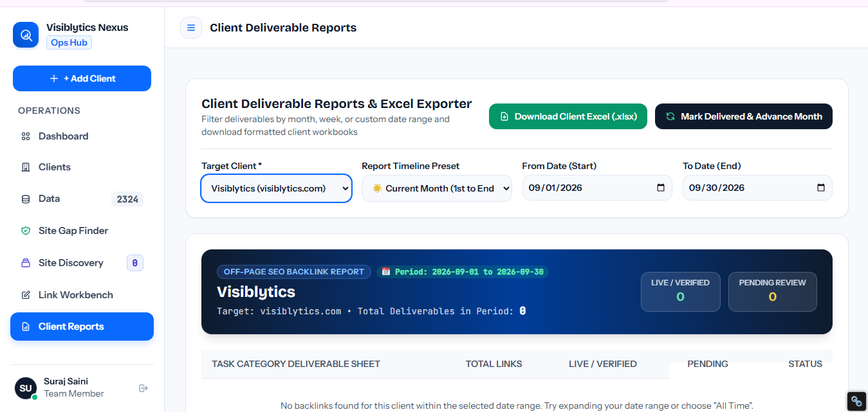This screenshot has height=412, width=868.
Task: Click the 2324 badge next to Data
Action: [x=127, y=199]
